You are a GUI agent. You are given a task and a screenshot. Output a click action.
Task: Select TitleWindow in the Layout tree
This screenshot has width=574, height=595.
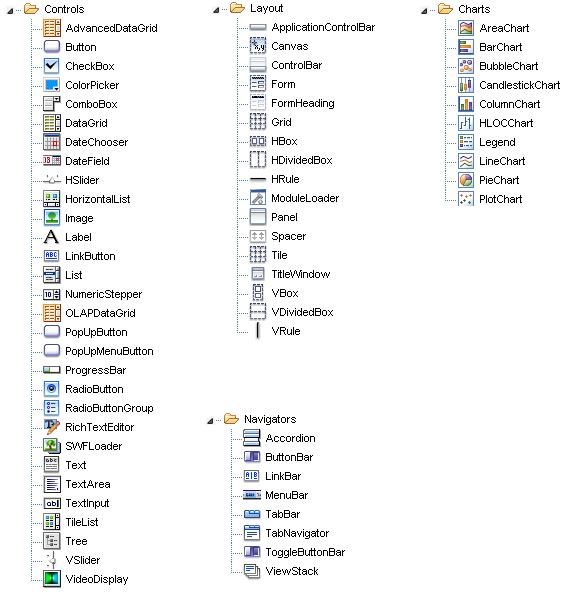[x=301, y=274]
